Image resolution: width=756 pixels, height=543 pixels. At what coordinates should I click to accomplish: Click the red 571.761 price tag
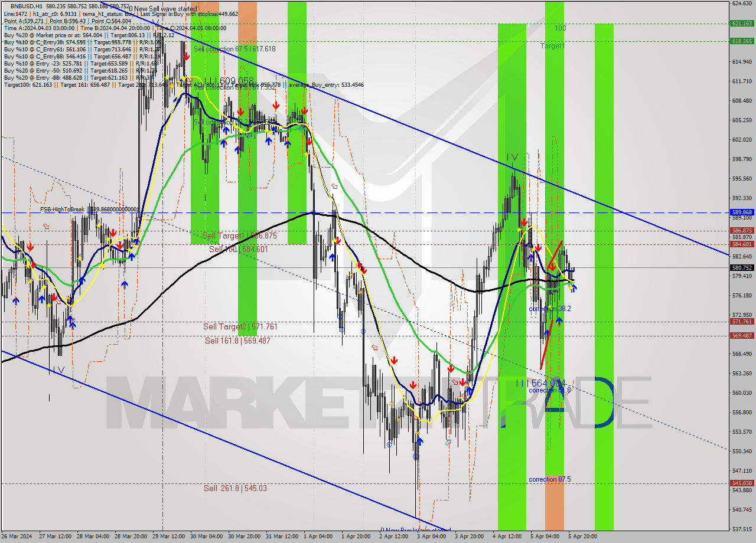742,322
